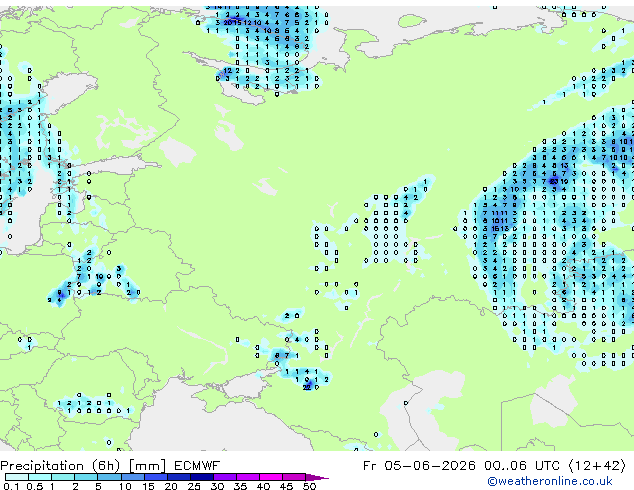The width and height of the screenshot is (634, 490).
Task: Click the 0.1–0.5 mm legend color swatch
Action: pyautogui.click(x=17, y=477)
